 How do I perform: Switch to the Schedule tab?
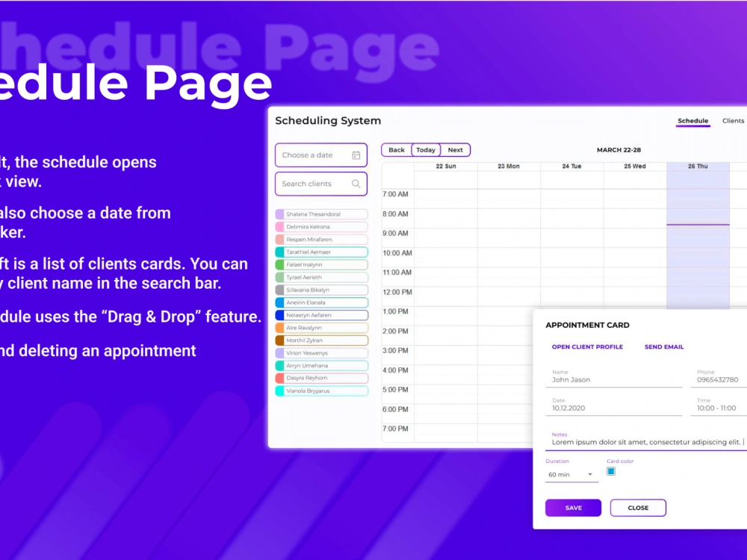pyautogui.click(x=693, y=121)
